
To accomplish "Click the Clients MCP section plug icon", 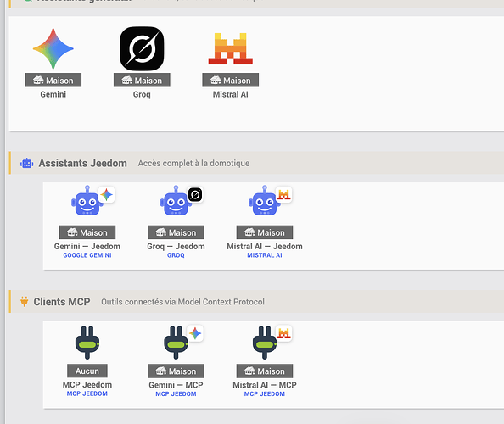I will click(x=24, y=302).
